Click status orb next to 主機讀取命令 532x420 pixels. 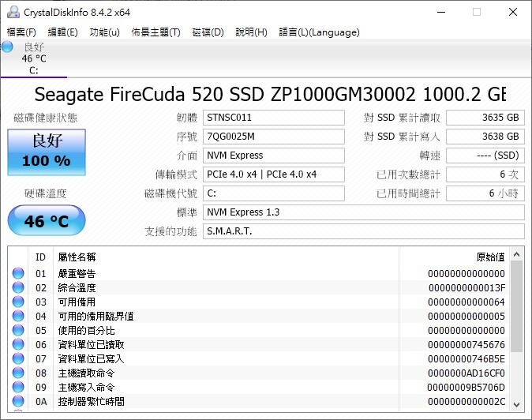tap(18, 373)
